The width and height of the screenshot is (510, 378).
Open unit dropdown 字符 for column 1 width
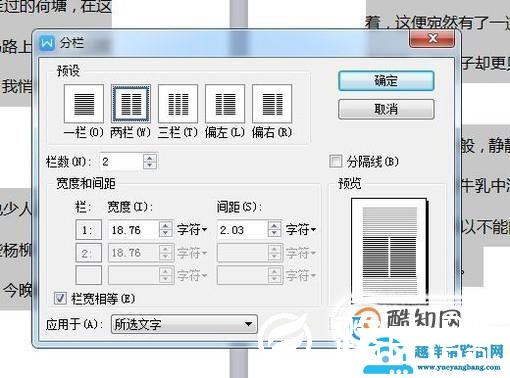pyautogui.click(x=192, y=230)
